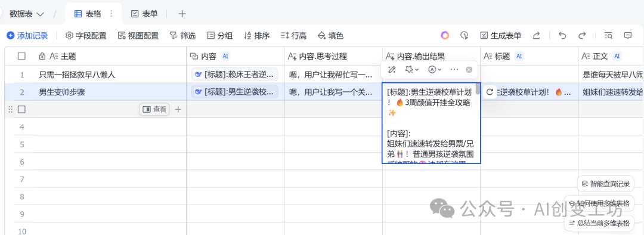This screenshot has width=644, height=235.
Task: Undo the last action
Action: pyautogui.click(x=562, y=35)
